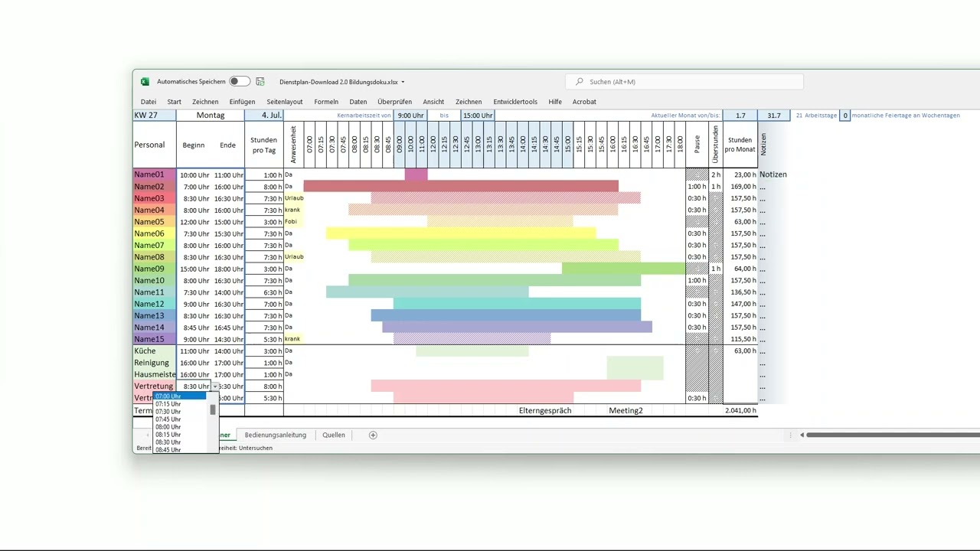Select the month end cell 31.7
The height and width of the screenshot is (551, 980).
pyautogui.click(x=774, y=116)
